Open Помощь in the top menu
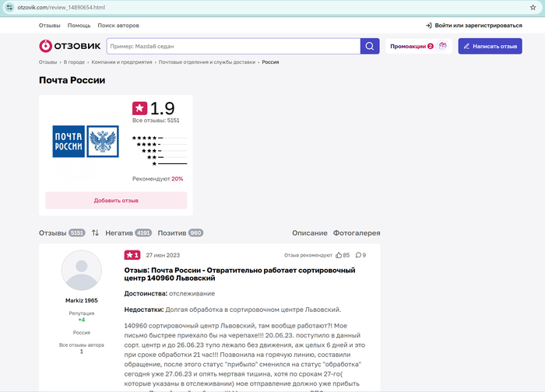Viewport: 545px width, 392px height. tap(79, 26)
